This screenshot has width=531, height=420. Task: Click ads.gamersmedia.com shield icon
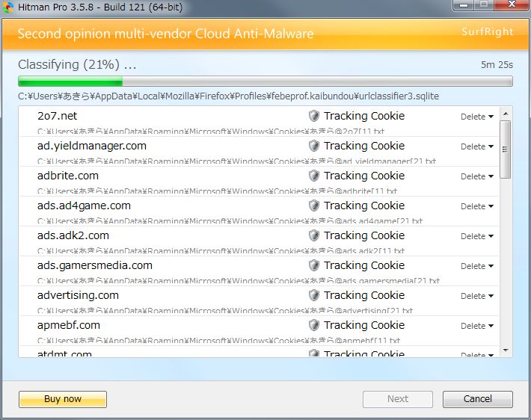(314, 265)
